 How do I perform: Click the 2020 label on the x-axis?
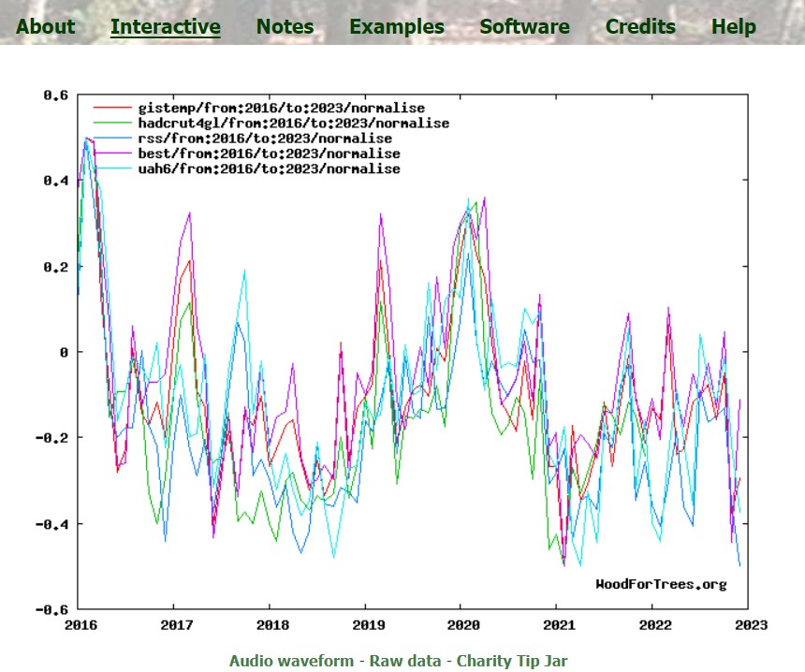click(461, 624)
